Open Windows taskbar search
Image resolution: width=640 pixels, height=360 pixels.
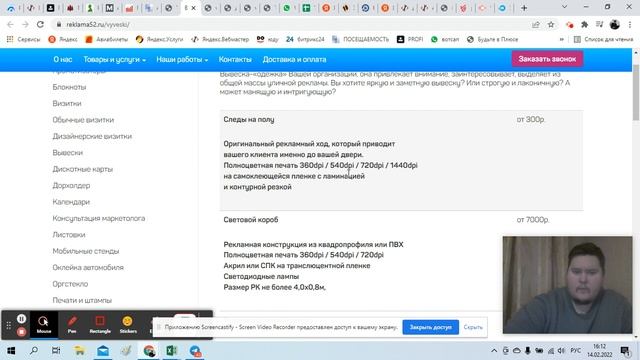[x=34, y=351]
